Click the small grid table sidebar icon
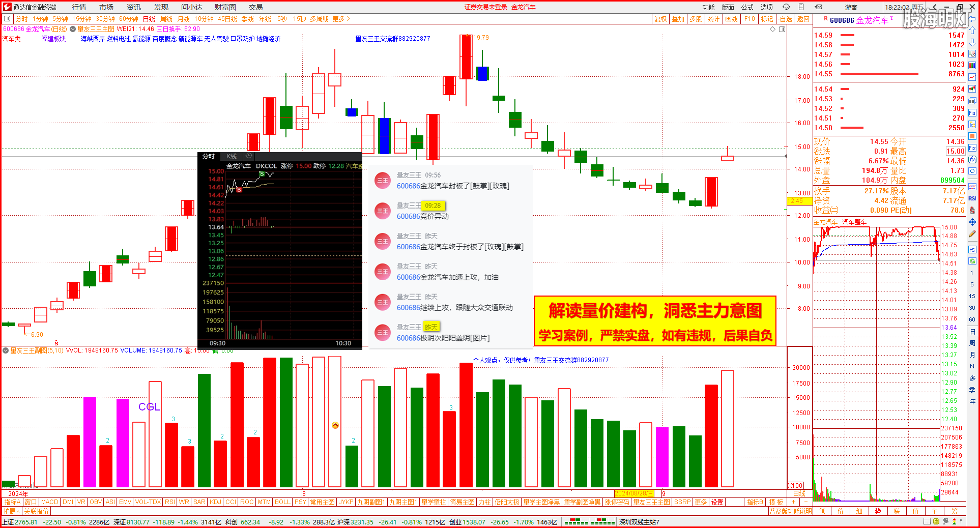 (972, 66)
